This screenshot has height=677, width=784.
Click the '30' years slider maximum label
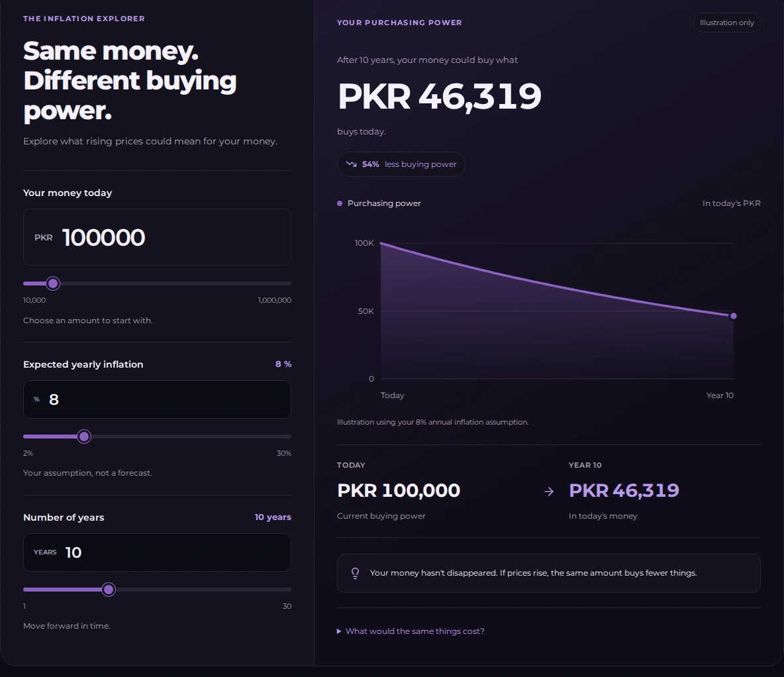click(x=287, y=606)
